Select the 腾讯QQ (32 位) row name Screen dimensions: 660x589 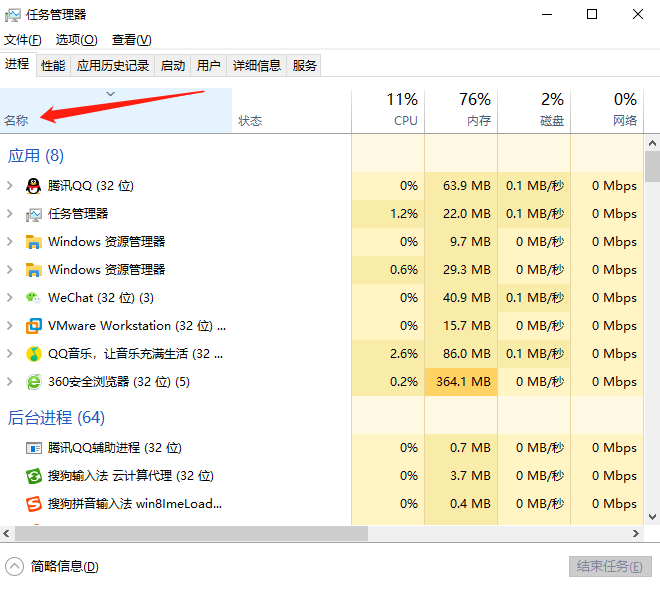pyautogui.click(x=90, y=186)
